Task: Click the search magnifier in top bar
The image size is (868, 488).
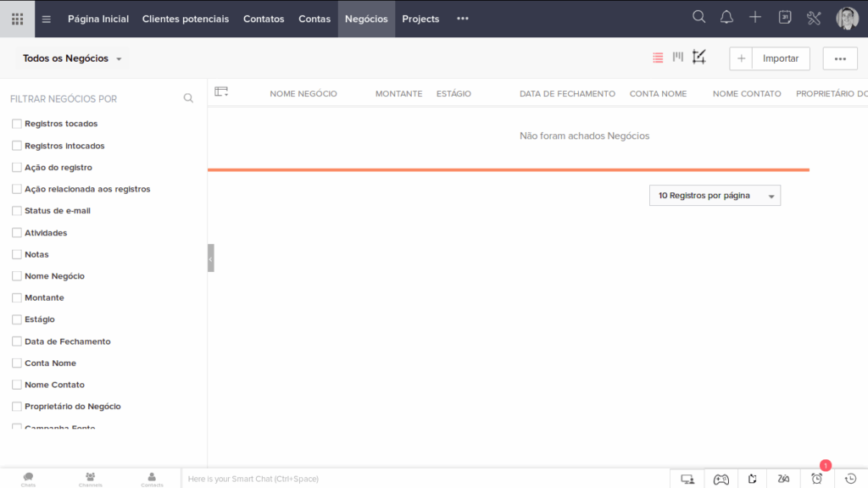Action: 698,17
